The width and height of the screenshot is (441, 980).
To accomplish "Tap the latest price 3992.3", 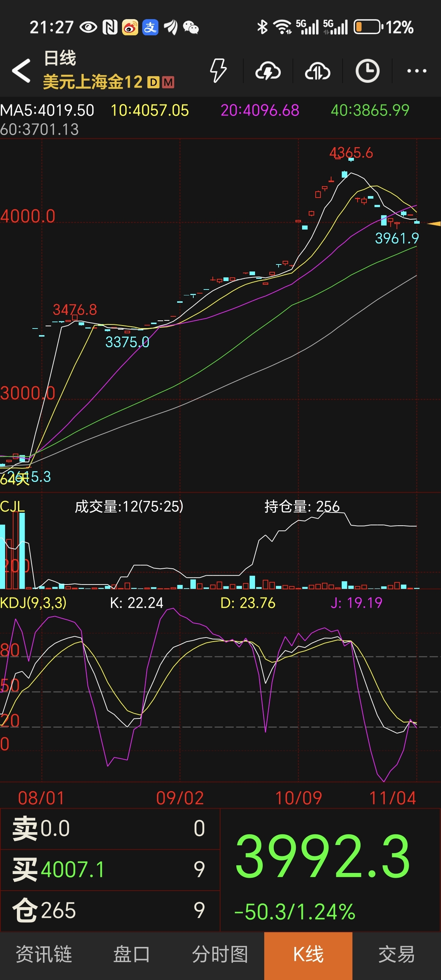I will point(323,856).
